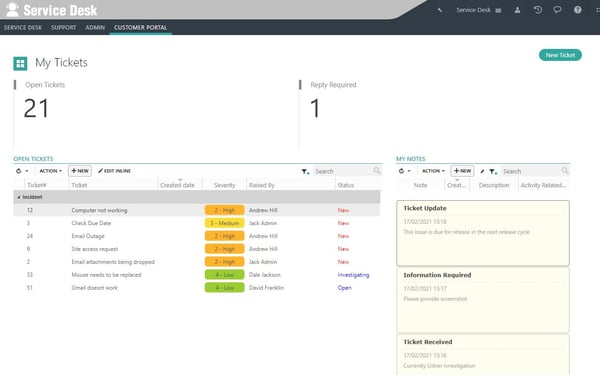
Task: Click the Reply Required count 1
Action: pyautogui.click(x=315, y=108)
